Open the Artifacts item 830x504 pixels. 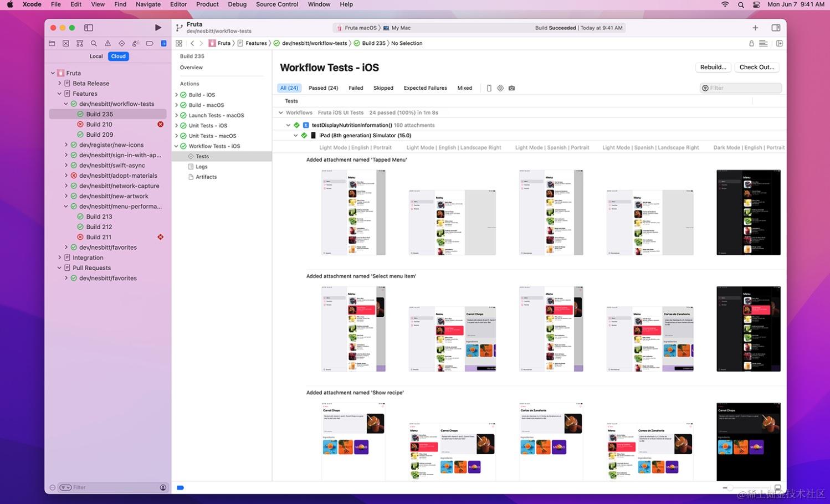[206, 177]
